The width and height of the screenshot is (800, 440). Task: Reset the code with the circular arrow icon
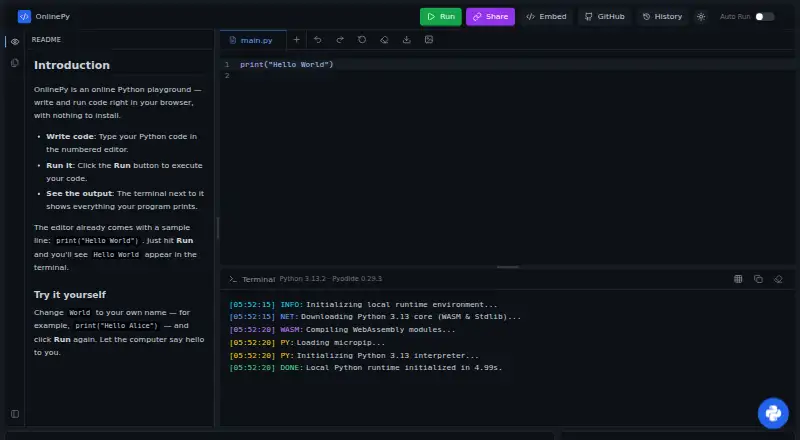(x=362, y=39)
